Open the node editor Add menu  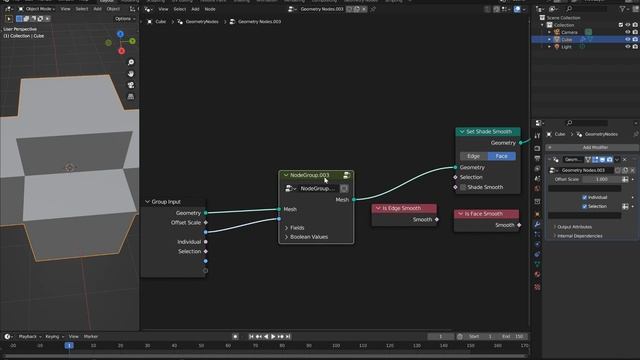point(196,9)
